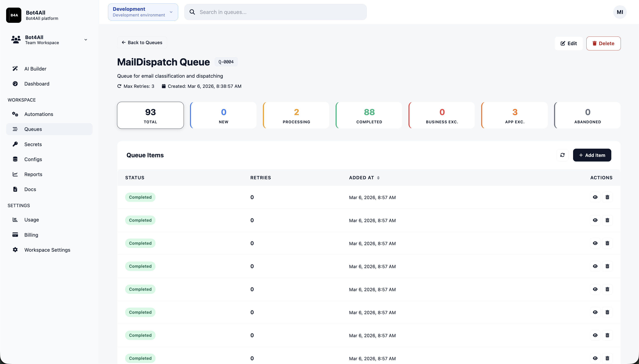Click the queue description text
The width and height of the screenshot is (639, 364).
coord(170,76)
